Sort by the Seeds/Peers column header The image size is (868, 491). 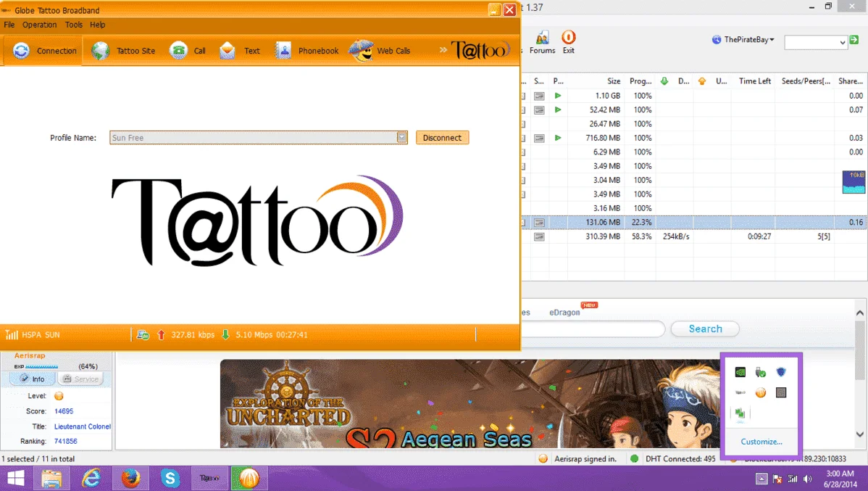pyautogui.click(x=806, y=81)
